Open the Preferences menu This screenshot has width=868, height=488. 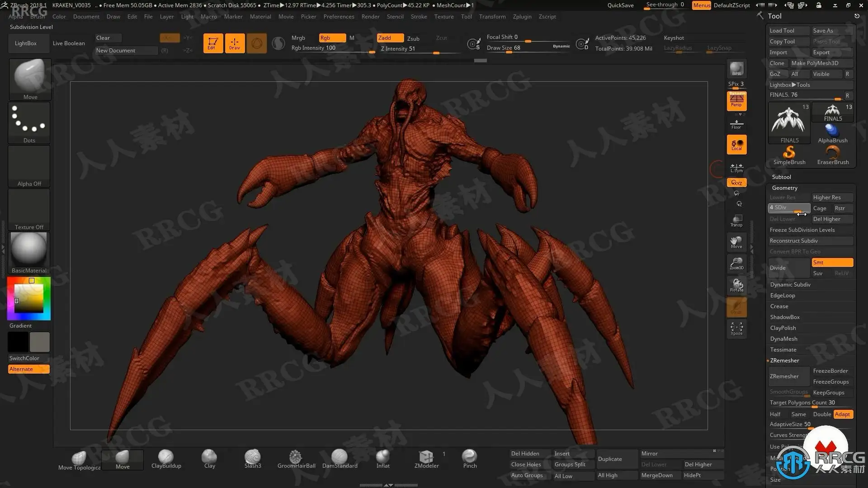[x=339, y=17]
